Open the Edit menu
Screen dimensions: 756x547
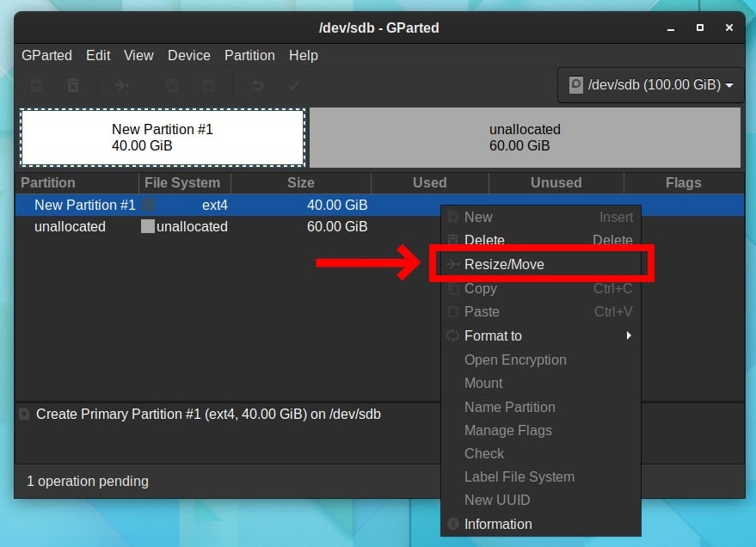(98, 55)
